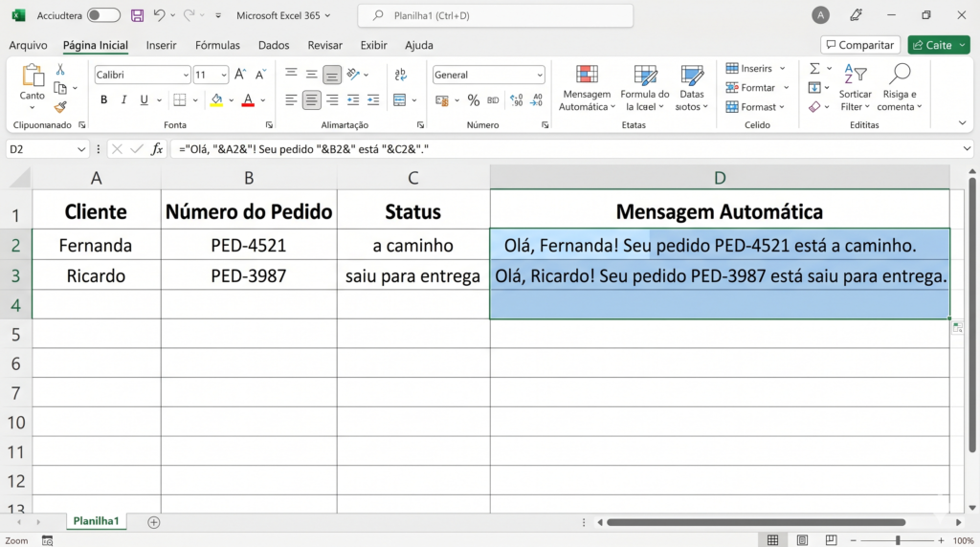Click the borders icon
The height and width of the screenshot is (547, 980).
[180, 99]
